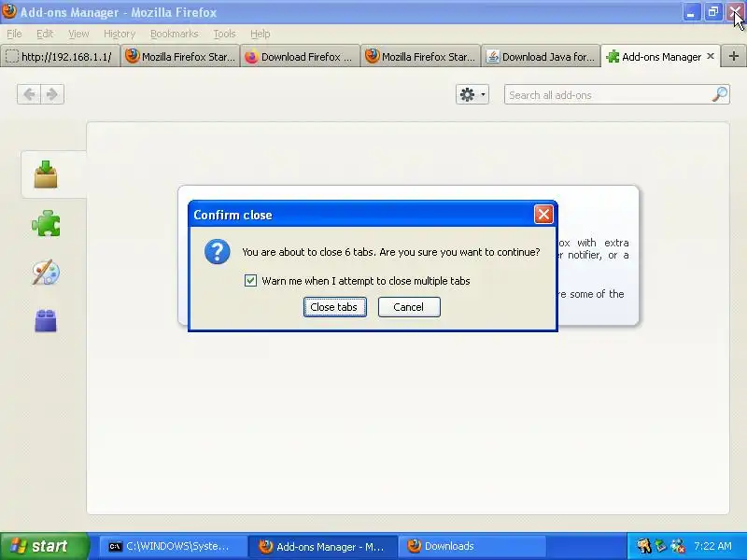
Task: Open the View menu
Action: [x=78, y=34]
